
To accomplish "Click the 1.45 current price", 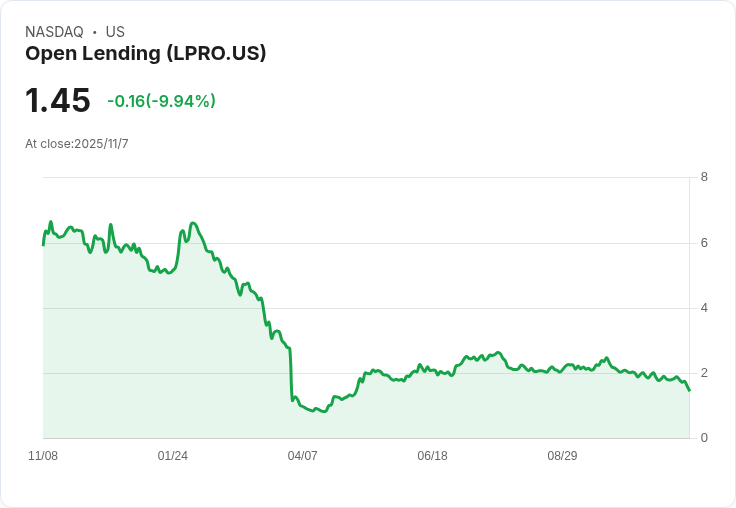I will click(x=58, y=100).
